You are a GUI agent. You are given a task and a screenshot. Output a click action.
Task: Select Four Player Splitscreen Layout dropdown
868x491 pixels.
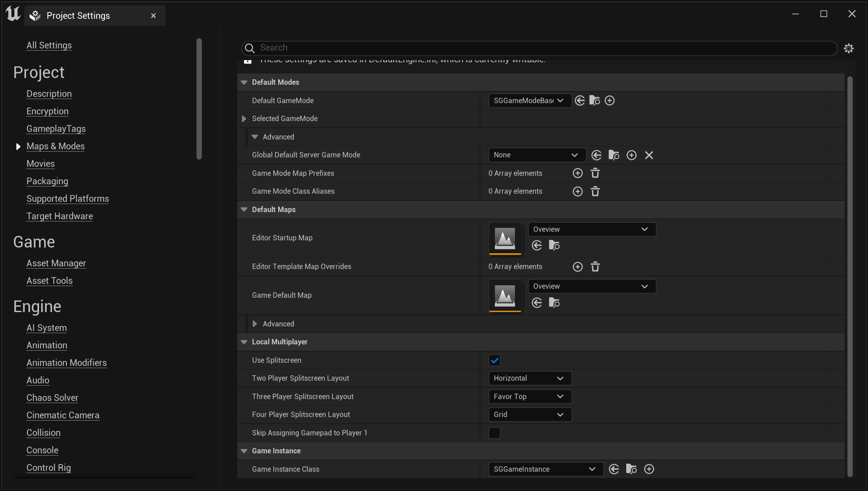pyautogui.click(x=529, y=414)
